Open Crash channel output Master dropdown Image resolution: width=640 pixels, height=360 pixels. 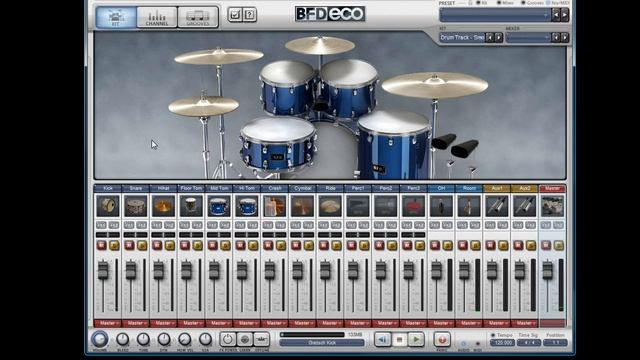274,323
